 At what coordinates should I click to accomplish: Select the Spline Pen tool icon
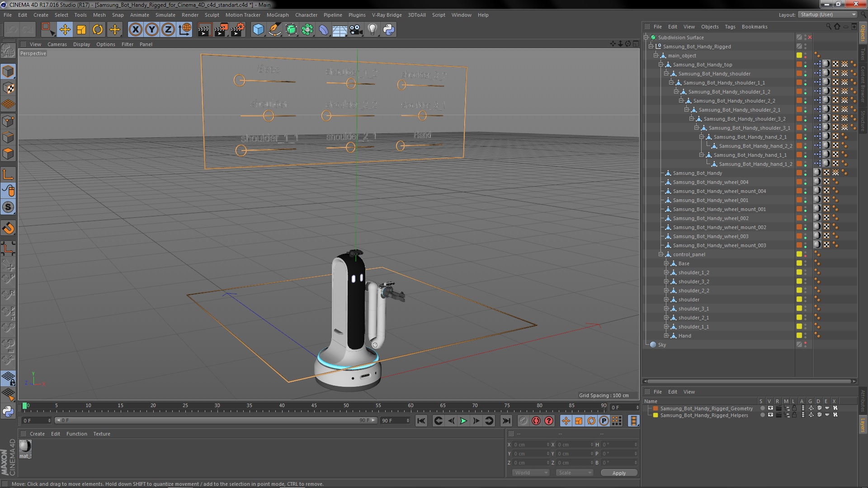pyautogui.click(x=274, y=30)
